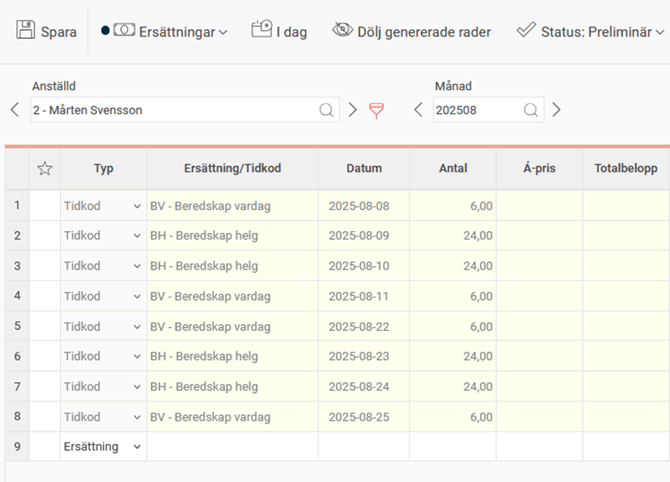Go to previous employee with left arrow
Screen dimensions: 670x482
pos(14,110)
